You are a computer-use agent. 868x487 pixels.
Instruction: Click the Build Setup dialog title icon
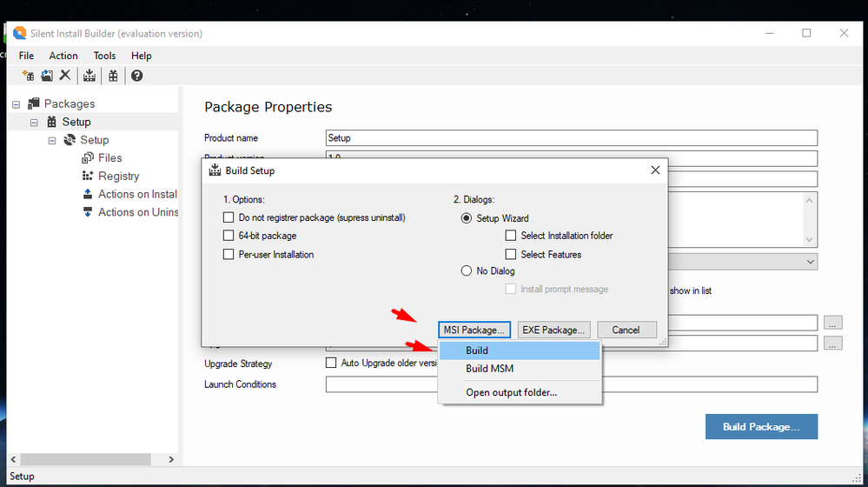215,170
